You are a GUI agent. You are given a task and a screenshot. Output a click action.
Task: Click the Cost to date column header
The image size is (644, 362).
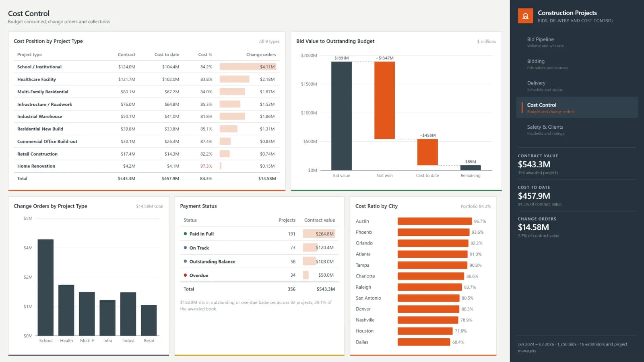pos(167,55)
